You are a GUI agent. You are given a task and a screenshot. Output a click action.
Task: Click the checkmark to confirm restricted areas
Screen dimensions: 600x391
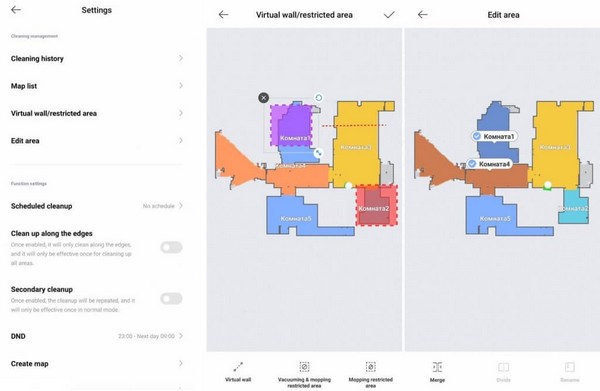389,15
